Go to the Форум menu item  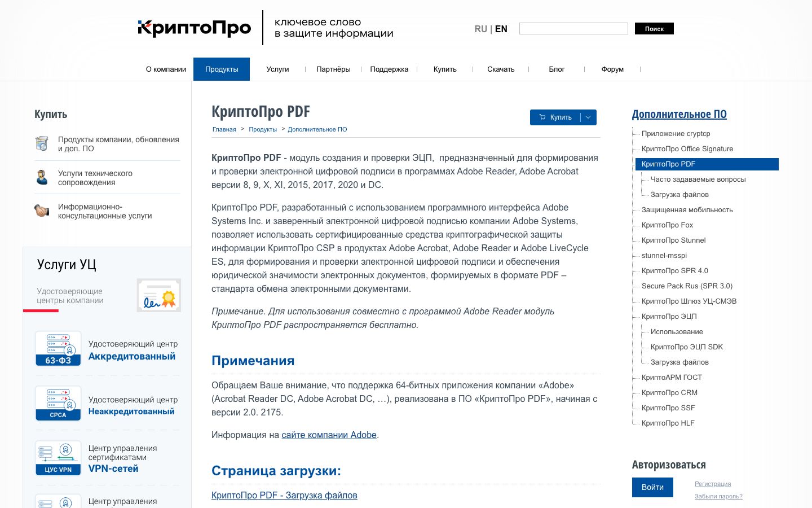point(612,69)
